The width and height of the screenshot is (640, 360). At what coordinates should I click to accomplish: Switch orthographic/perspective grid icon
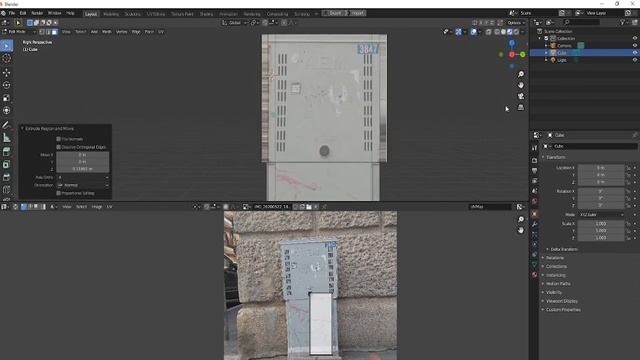coord(521,107)
